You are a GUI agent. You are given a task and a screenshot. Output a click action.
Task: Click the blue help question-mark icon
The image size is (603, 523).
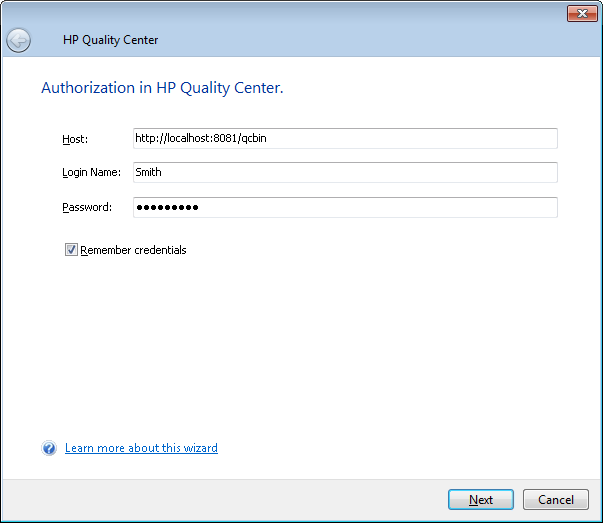(x=49, y=448)
